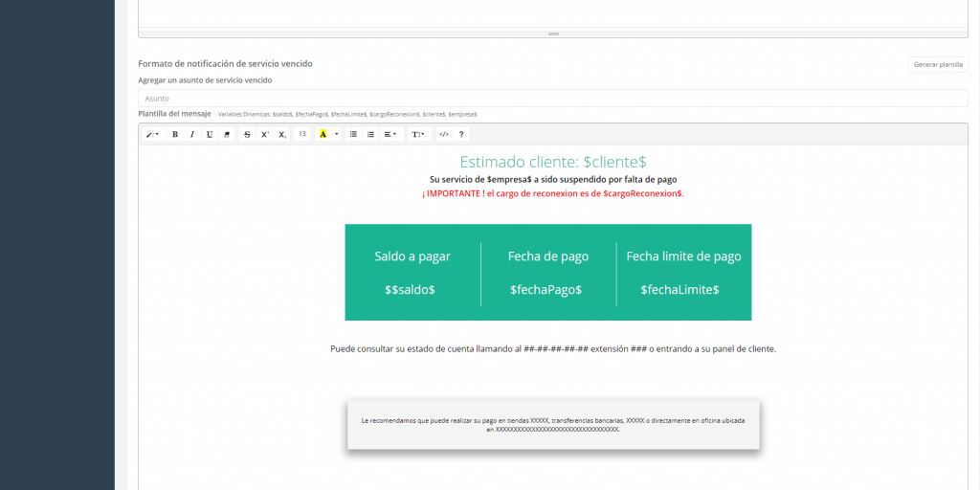
Task: Click the 'Variables Dinamicas' hint text
Action: (347, 115)
